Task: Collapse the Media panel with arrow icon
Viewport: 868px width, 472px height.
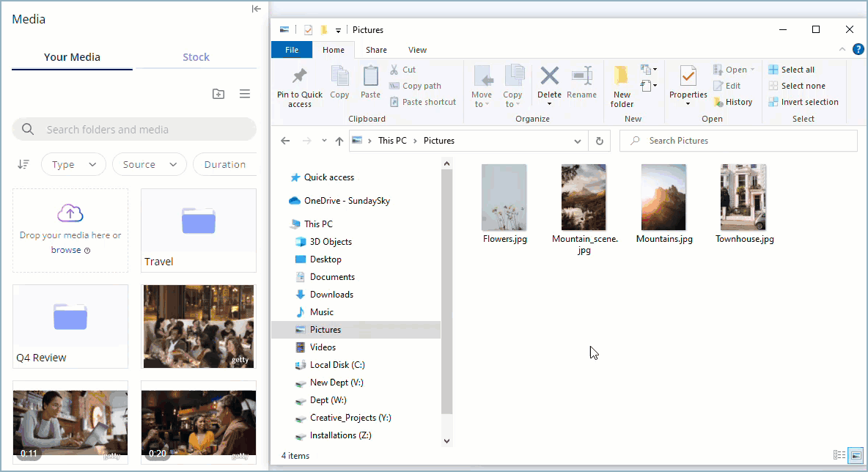Action: click(x=257, y=9)
